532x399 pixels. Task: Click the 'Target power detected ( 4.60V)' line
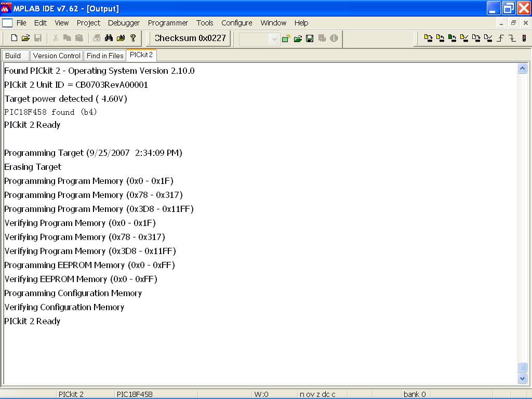coord(66,99)
